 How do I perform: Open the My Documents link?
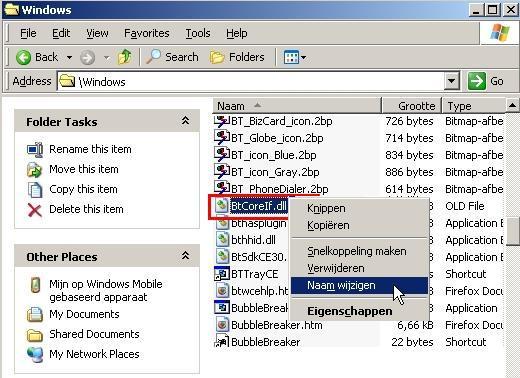click(x=84, y=314)
